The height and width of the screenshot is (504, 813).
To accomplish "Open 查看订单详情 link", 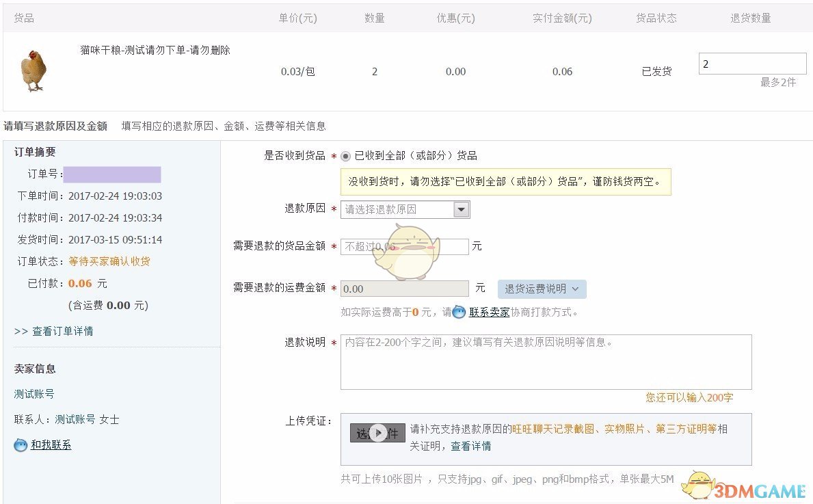I will click(x=53, y=331).
